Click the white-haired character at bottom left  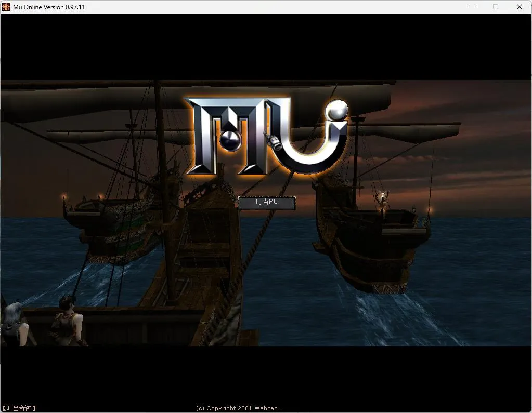(x=11, y=322)
